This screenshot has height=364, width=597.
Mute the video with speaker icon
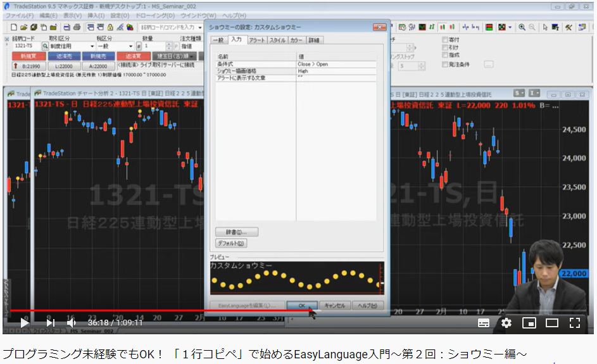[x=71, y=323]
